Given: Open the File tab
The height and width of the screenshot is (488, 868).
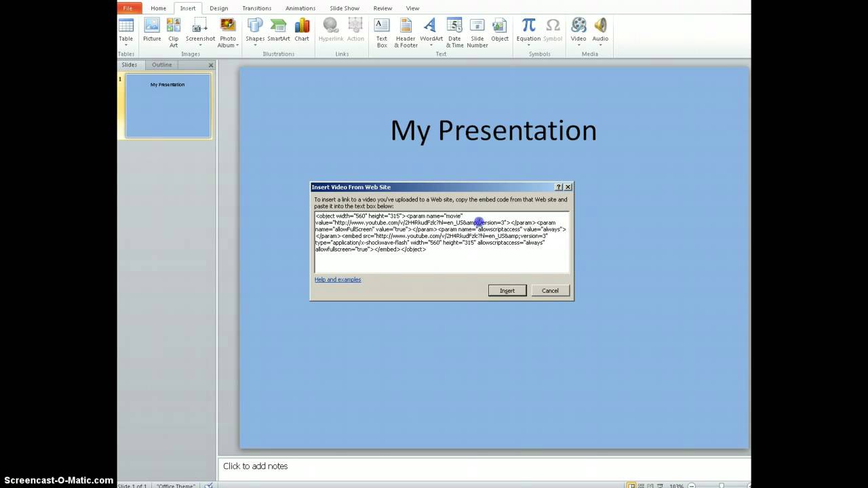Looking at the screenshot, I should click(129, 8).
